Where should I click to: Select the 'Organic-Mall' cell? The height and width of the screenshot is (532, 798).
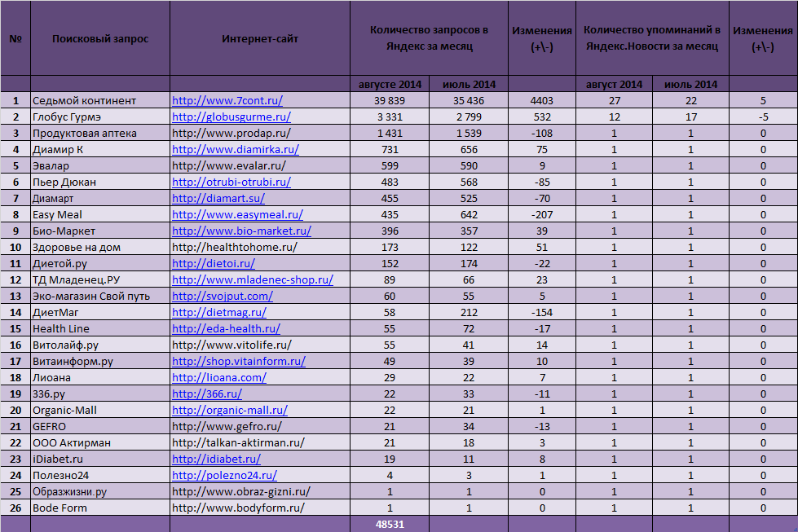coord(100,410)
